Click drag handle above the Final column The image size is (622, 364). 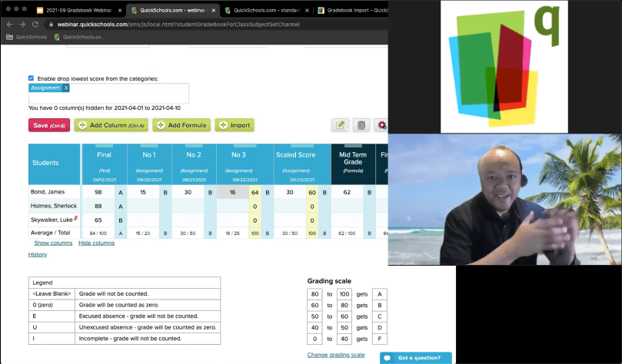click(103, 145)
